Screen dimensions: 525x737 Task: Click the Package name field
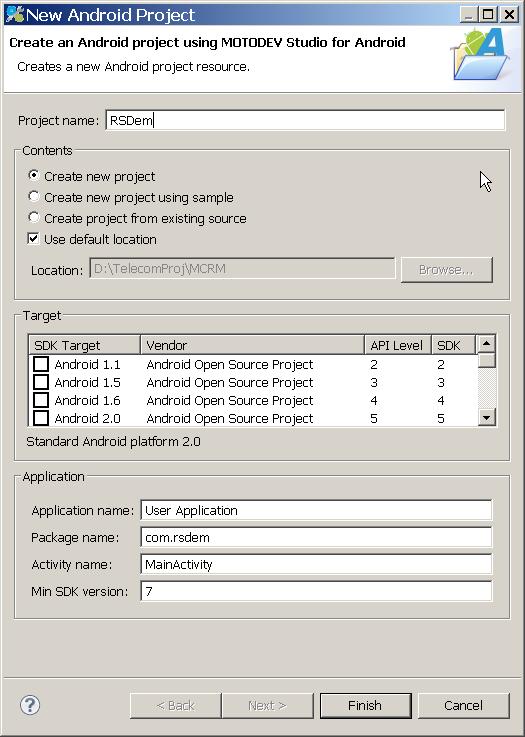point(316,537)
